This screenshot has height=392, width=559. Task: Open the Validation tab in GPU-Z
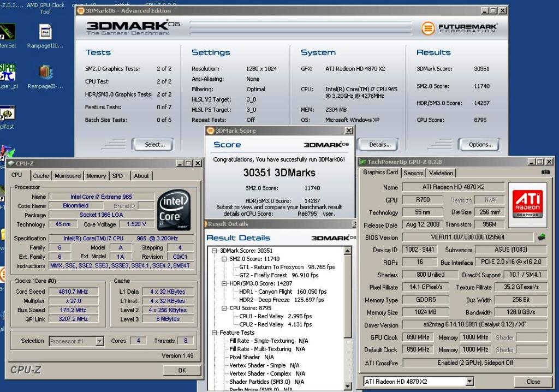pyautogui.click(x=441, y=173)
